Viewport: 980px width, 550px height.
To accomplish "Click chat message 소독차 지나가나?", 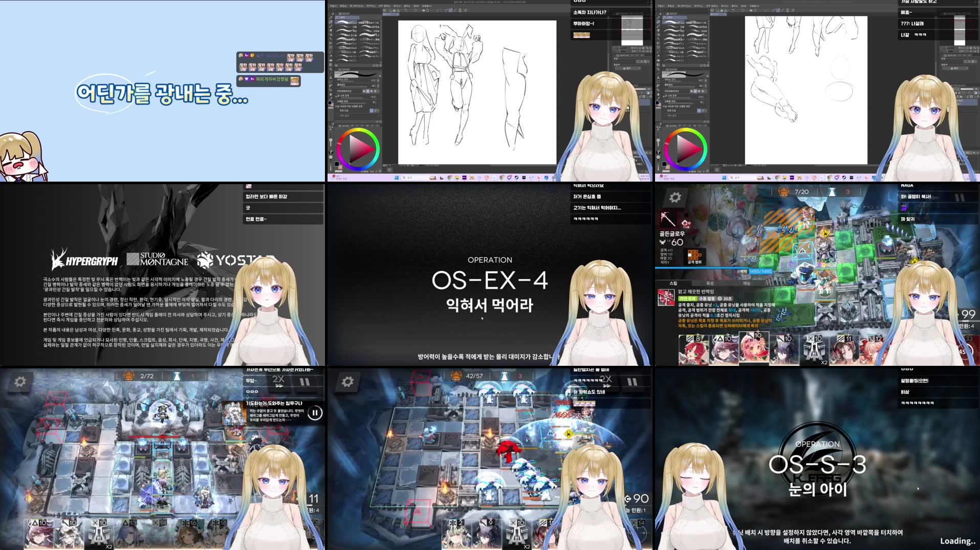I will click(590, 12).
